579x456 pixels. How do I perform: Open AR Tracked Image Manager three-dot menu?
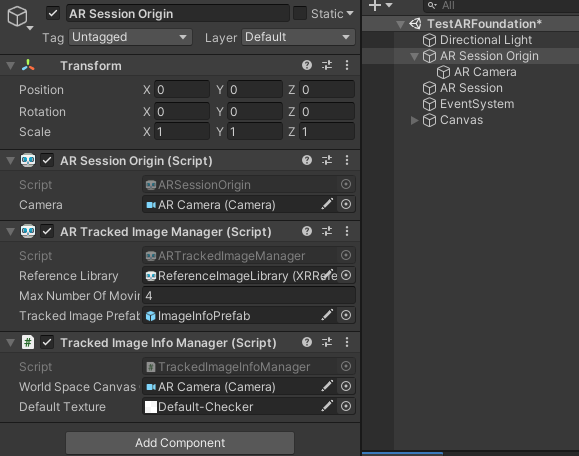pyautogui.click(x=347, y=231)
